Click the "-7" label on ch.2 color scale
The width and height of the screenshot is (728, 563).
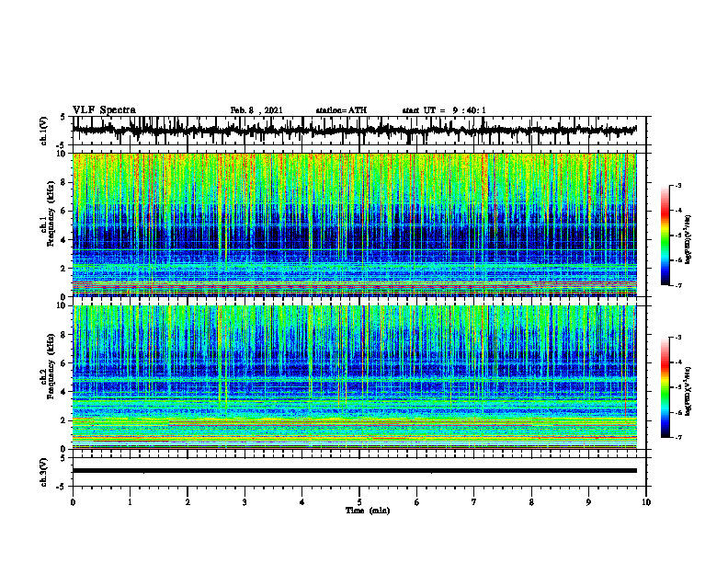[677, 438]
